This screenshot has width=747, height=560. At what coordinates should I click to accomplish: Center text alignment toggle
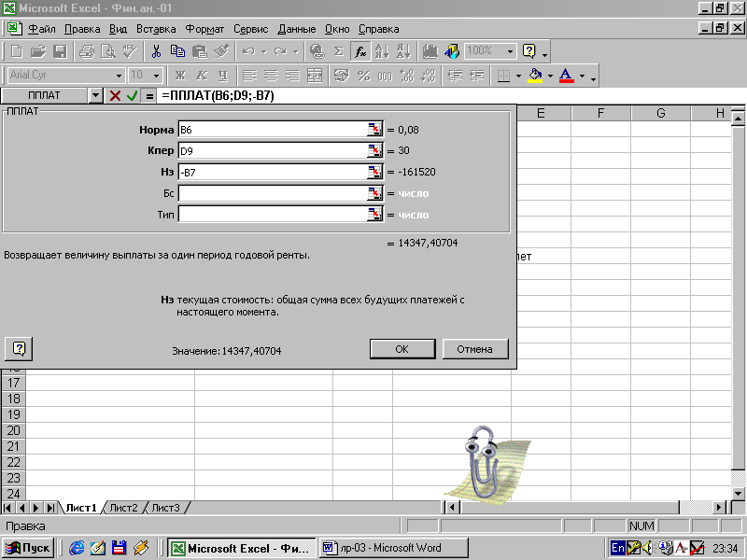(271, 76)
